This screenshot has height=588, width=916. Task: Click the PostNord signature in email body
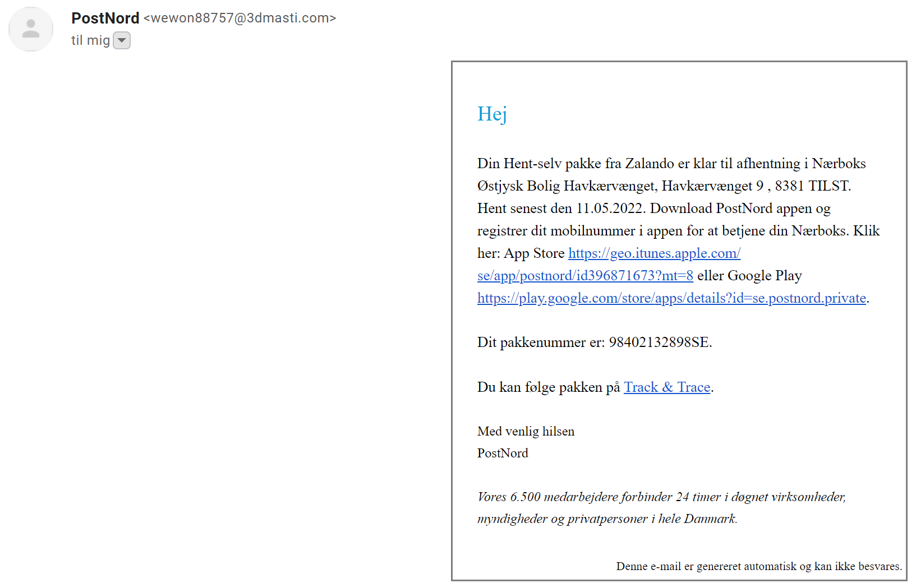point(503,453)
